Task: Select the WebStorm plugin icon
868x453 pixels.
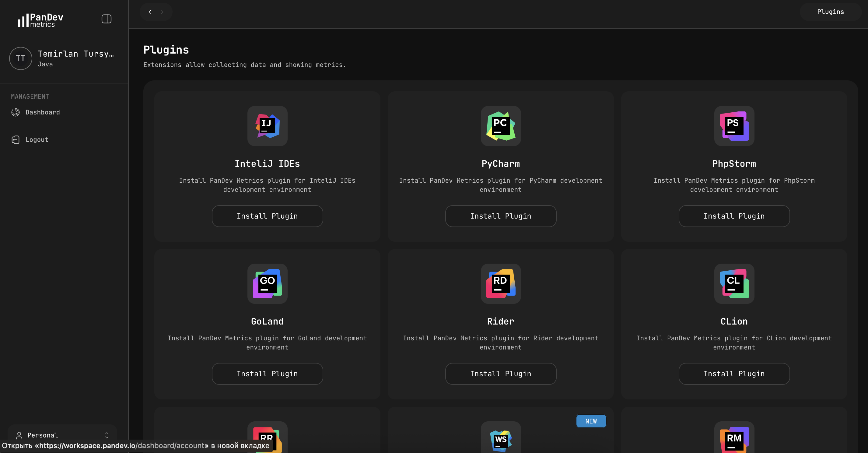Action: tap(500, 440)
